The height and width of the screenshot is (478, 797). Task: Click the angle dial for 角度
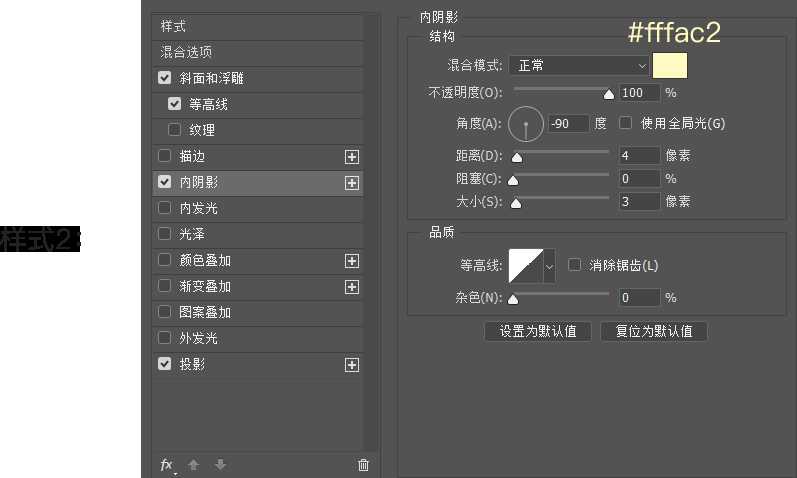click(x=526, y=124)
